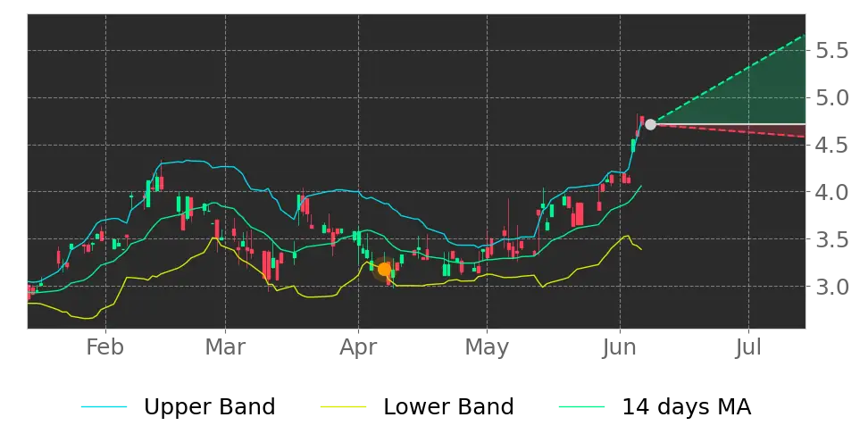Click the Jul x-axis label
868x434 pixels.
(x=748, y=347)
